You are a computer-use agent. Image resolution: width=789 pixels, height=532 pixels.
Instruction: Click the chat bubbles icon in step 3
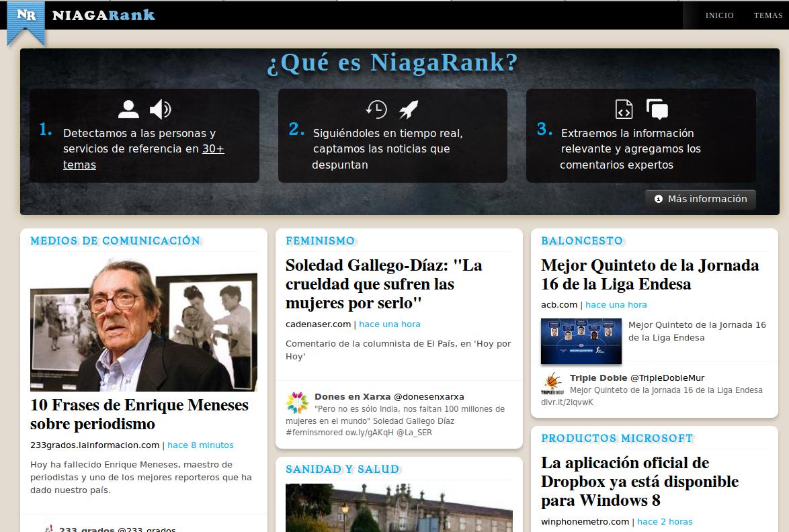point(657,109)
